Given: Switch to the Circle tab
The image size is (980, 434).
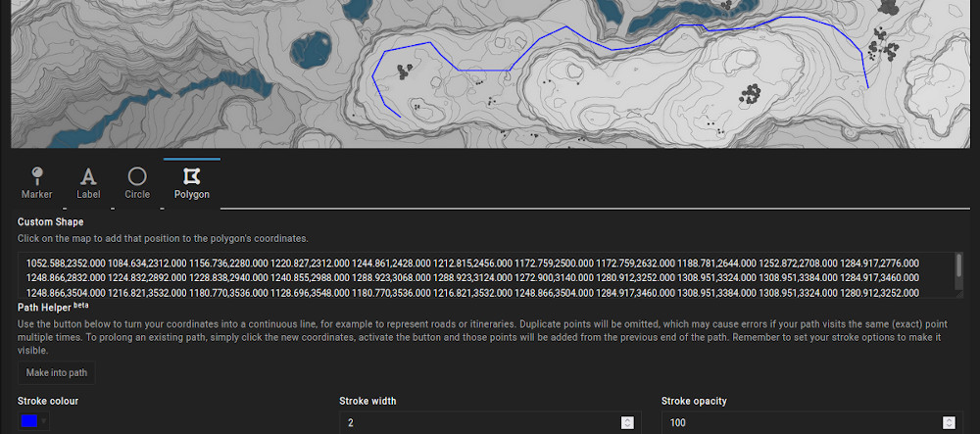Looking at the screenshot, I should [x=137, y=183].
